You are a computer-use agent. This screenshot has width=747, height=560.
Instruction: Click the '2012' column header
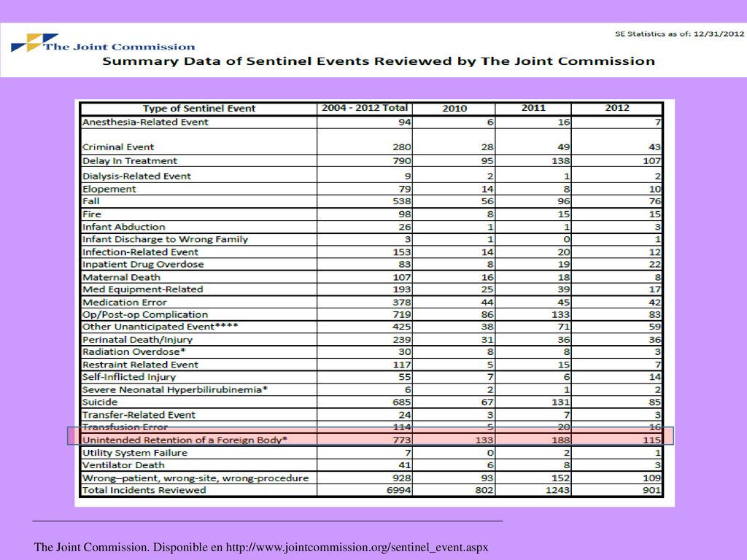pyautogui.click(x=617, y=108)
